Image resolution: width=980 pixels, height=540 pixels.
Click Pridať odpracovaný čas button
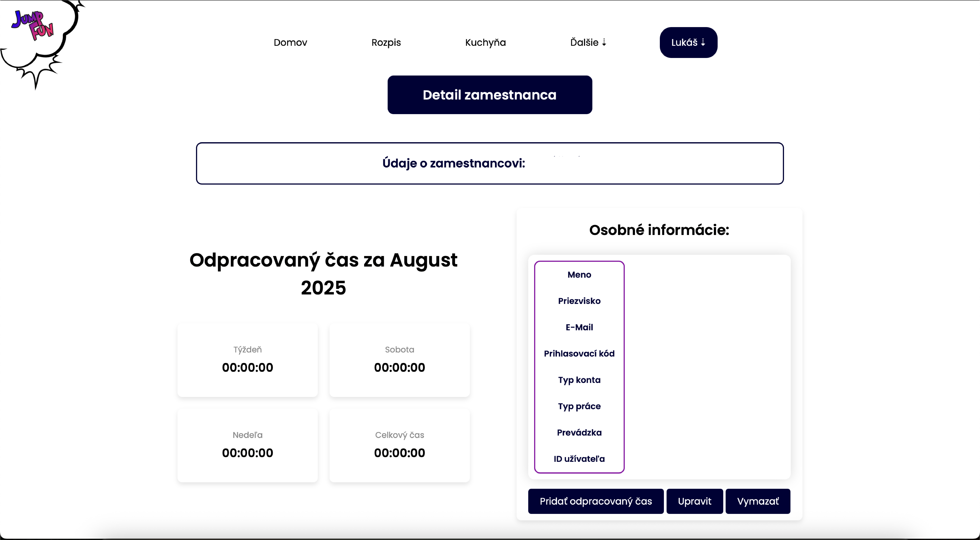click(x=596, y=501)
